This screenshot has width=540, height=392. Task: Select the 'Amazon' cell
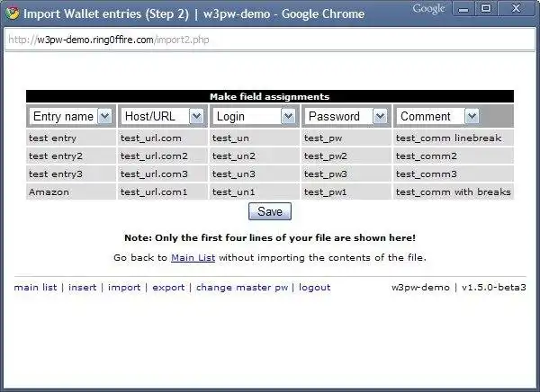pos(71,192)
